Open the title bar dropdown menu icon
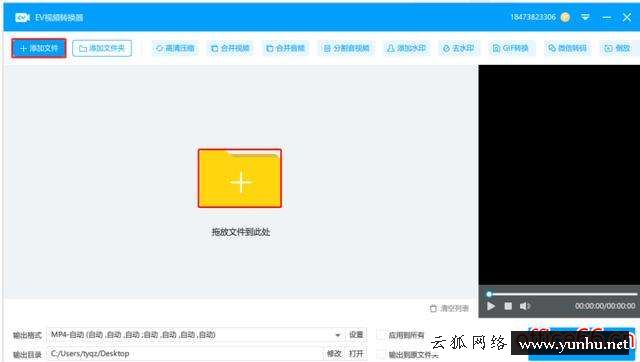 585,17
